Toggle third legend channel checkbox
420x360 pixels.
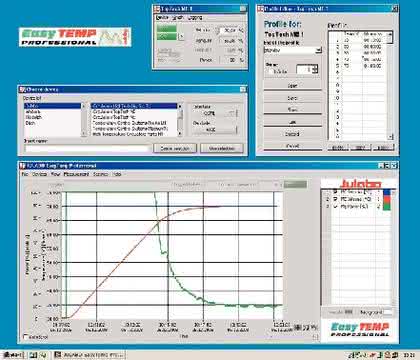tap(335, 207)
